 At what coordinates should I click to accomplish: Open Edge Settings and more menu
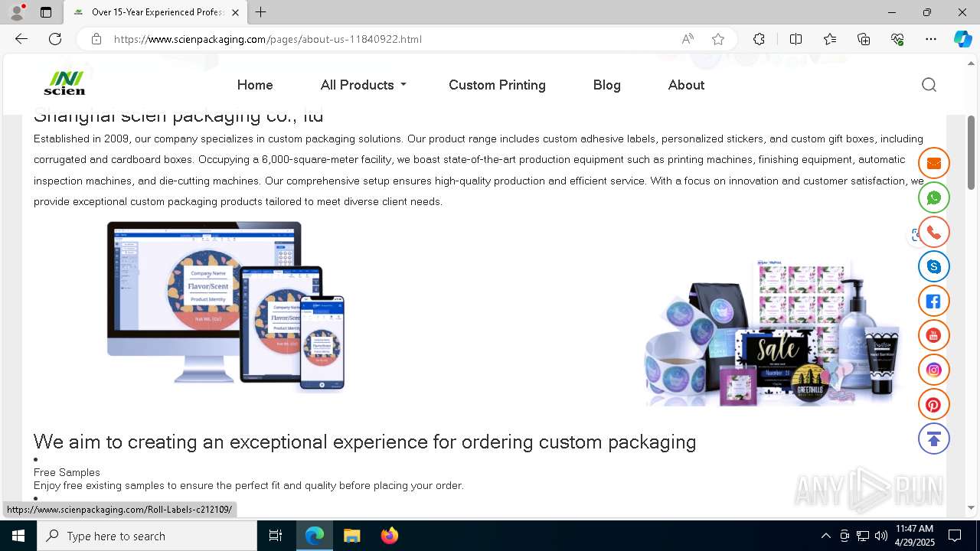click(931, 39)
